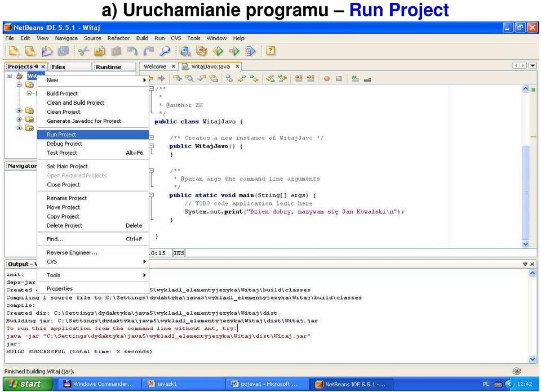
Task: Collapse the @param args comment code fold
Action: [152, 170]
